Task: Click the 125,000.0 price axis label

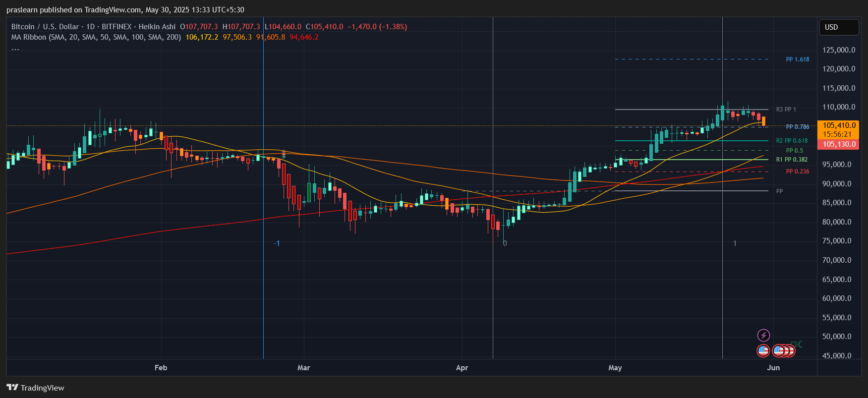Action: tap(839, 50)
